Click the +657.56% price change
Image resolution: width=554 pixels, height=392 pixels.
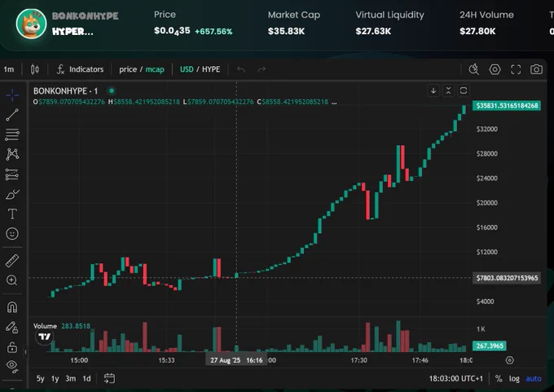213,32
